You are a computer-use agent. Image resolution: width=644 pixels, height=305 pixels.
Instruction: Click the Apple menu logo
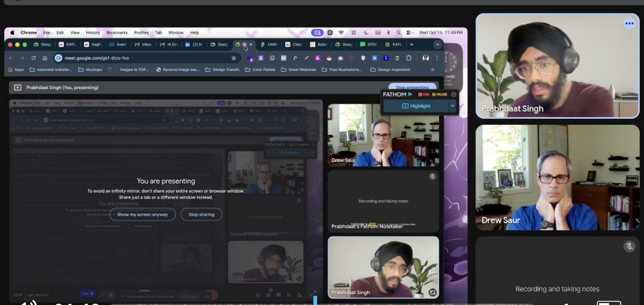(12, 33)
